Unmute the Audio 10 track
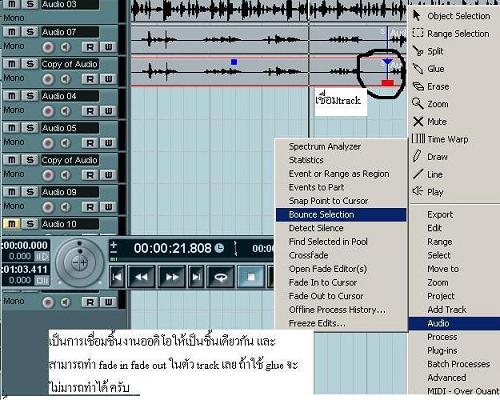The image size is (500, 400). [12, 224]
